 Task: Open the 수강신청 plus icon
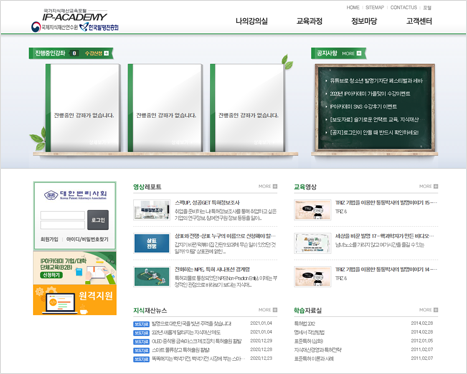106,53
